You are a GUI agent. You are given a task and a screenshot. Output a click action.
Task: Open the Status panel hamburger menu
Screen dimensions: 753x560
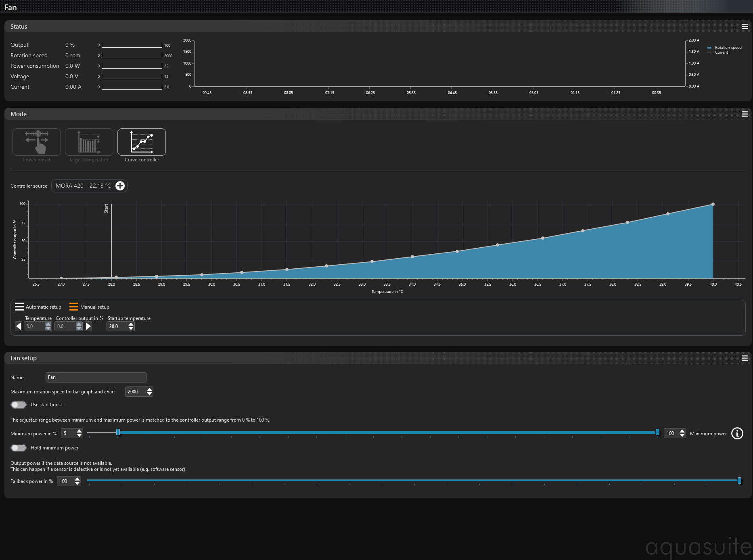745,27
